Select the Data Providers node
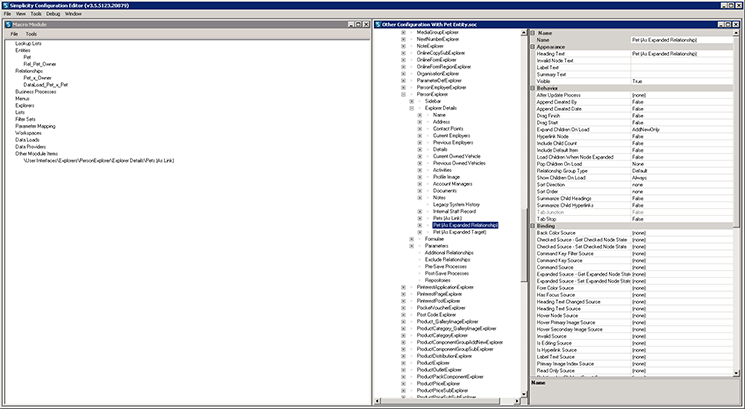The height and width of the screenshot is (409, 745). [x=30, y=147]
